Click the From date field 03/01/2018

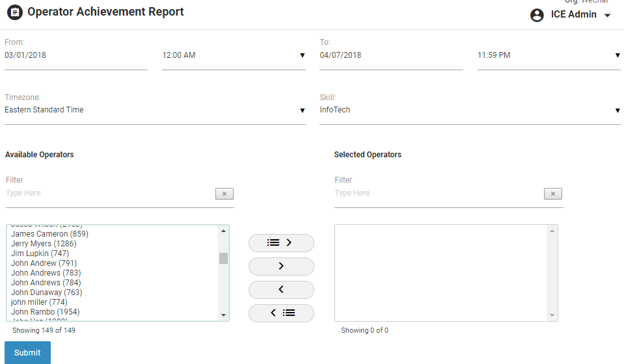[x=75, y=56]
